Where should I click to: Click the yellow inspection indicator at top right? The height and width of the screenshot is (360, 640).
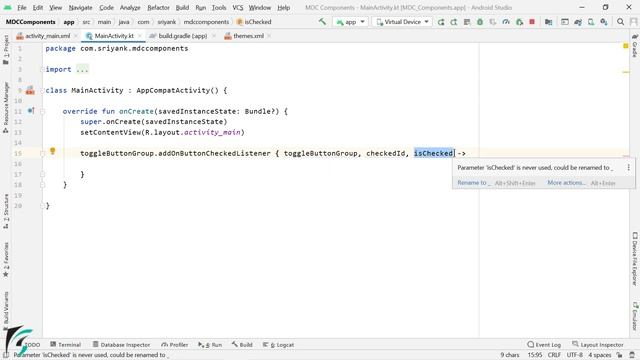626,46
